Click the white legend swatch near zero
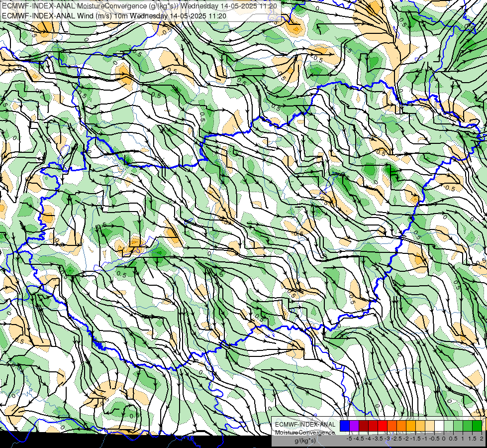Image resolution: width=487 pixels, height=448 pixels. 439,426
